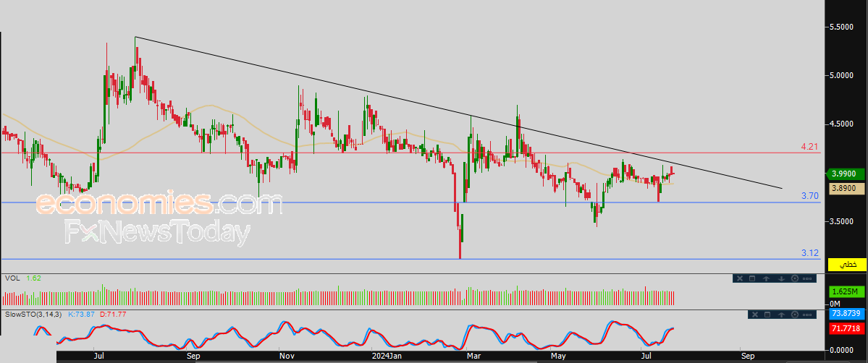The image size is (868, 363).
Task: Open more options for VOL panel
Action: (807, 279)
